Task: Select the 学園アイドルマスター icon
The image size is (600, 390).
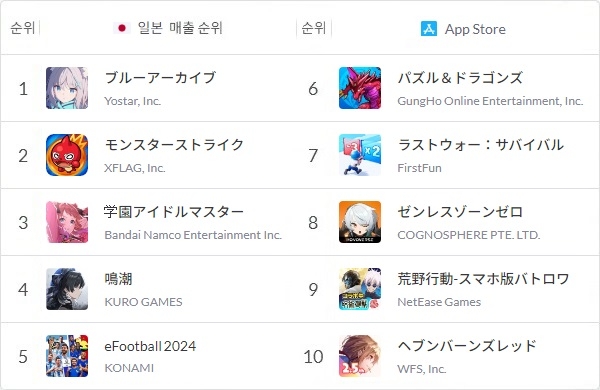Action: pos(67,222)
